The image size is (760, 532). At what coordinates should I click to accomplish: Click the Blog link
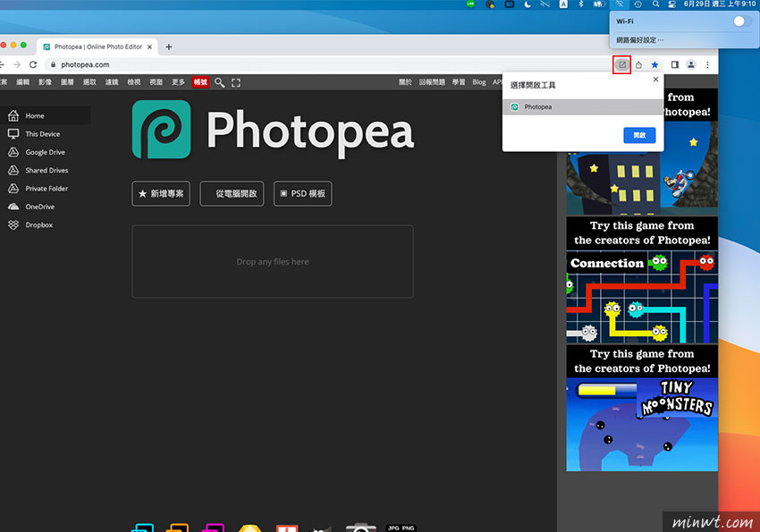[x=479, y=82]
